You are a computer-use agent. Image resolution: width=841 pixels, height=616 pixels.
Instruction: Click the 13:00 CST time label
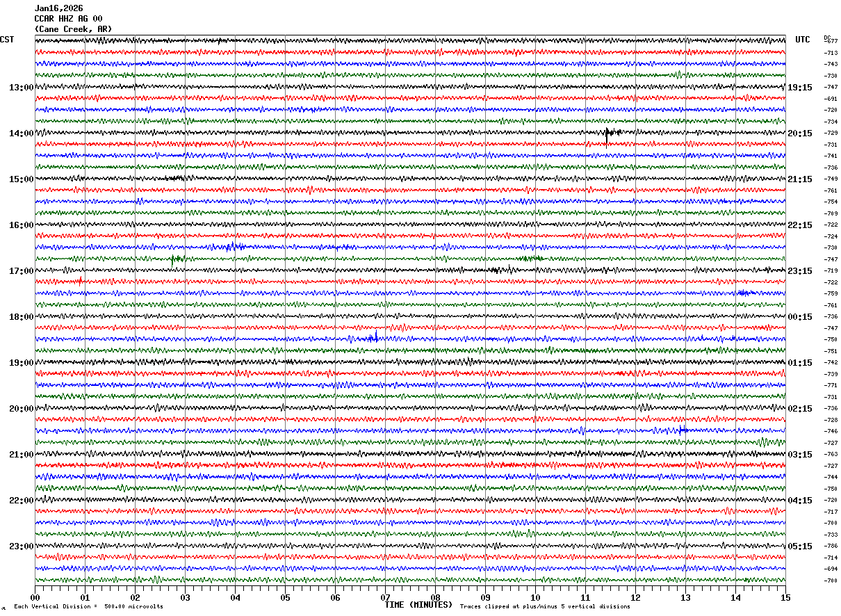[21, 88]
